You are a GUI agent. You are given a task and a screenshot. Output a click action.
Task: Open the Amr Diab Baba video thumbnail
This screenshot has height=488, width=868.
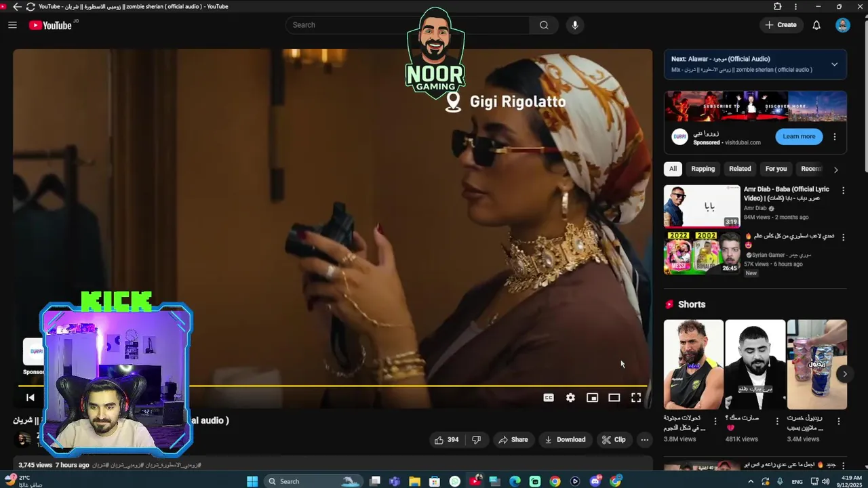tap(702, 206)
